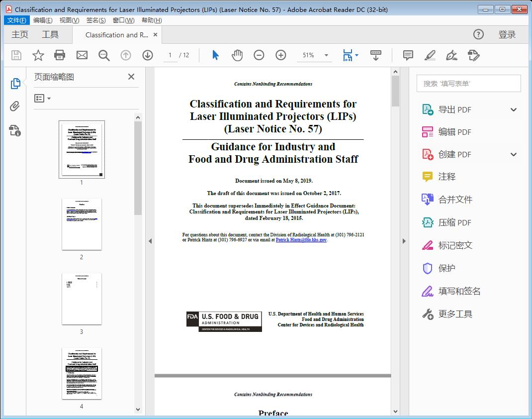Toggle the page thumbnails panel icon
Screen dimensions: 532x419
pos(15,84)
